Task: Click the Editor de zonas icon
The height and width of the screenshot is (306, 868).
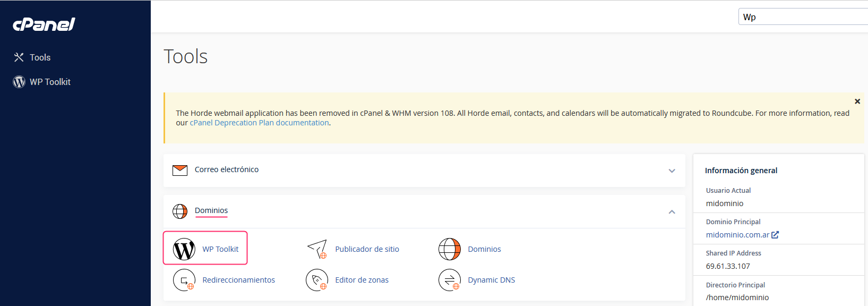Action: coord(317,280)
